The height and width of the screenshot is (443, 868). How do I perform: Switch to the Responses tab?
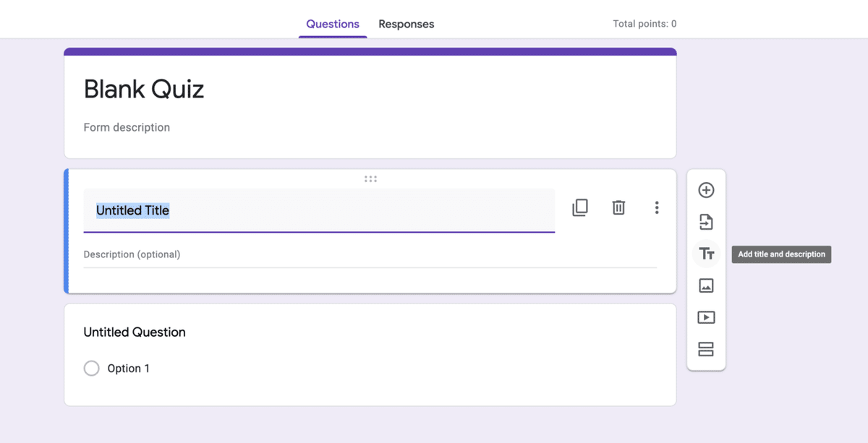pos(407,24)
